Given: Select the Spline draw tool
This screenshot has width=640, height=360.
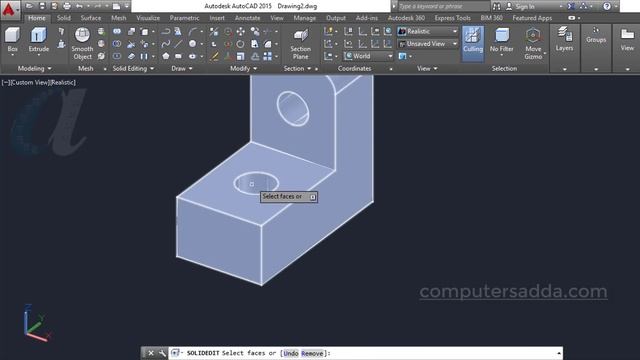Looking at the screenshot, I should click(x=166, y=44).
